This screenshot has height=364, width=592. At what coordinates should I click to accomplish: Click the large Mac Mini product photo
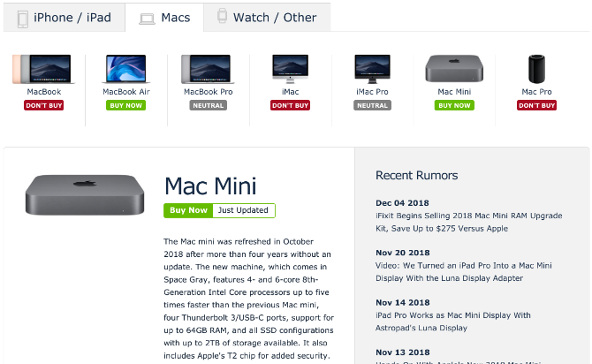coord(86,194)
